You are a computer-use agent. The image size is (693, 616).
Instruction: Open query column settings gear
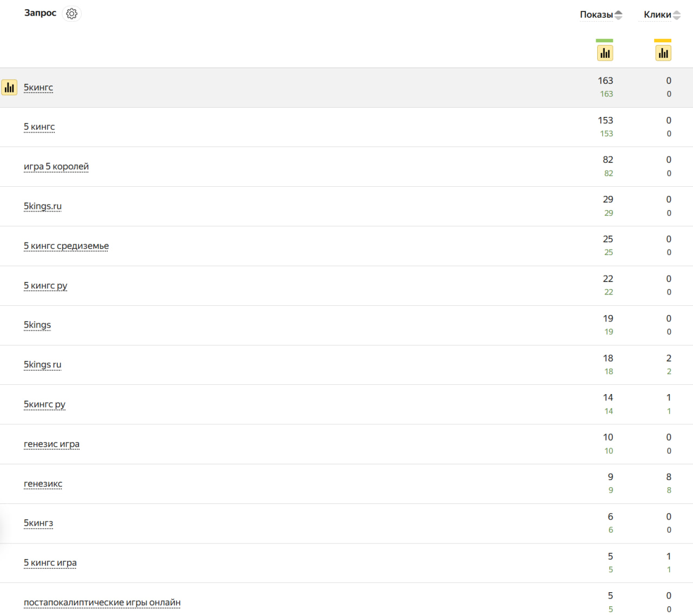pyautogui.click(x=71, y=14)
